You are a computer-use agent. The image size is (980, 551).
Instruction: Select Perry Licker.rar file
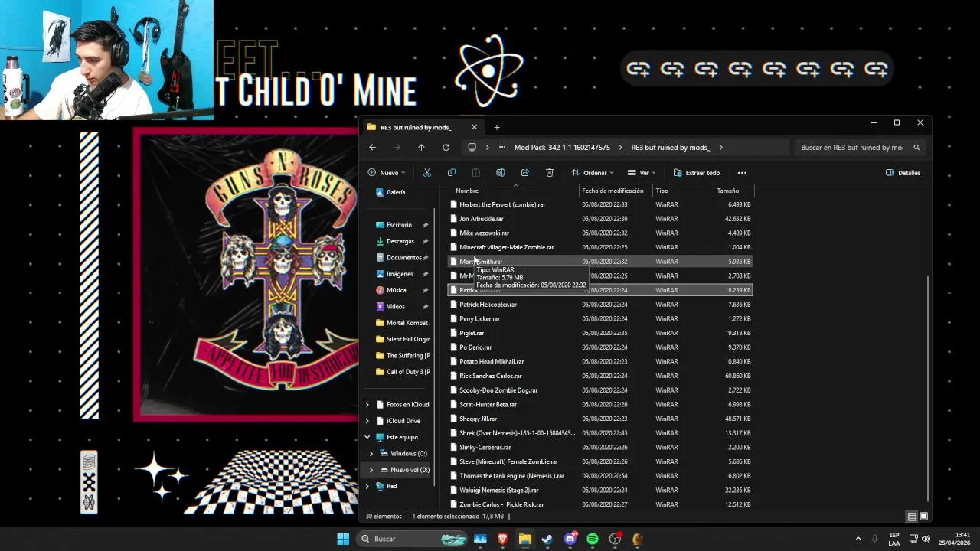click(599, 319)
